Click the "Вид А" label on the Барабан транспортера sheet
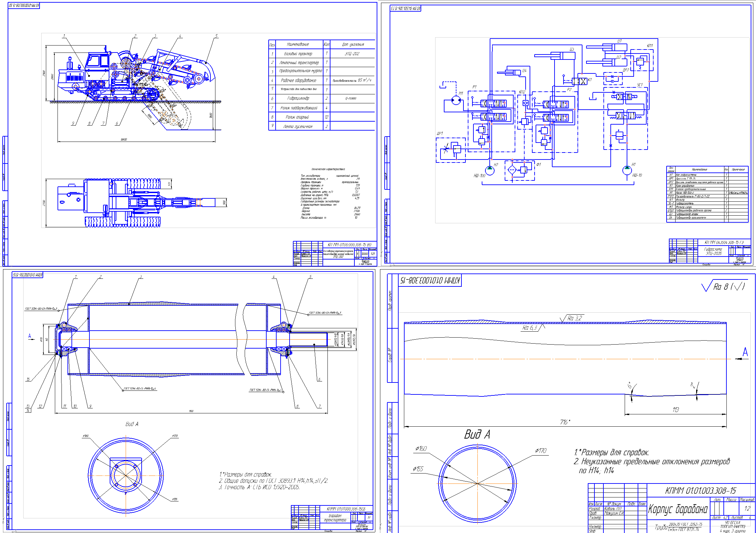756x533 pixels. tap(132, 424)
